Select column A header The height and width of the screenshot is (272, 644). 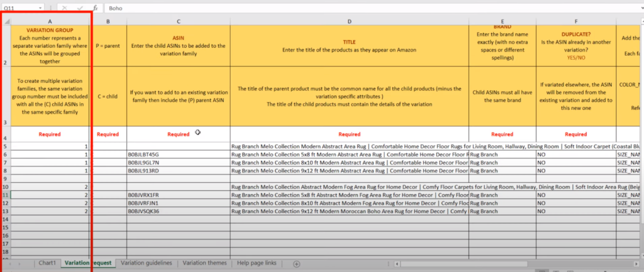[50, 21]
